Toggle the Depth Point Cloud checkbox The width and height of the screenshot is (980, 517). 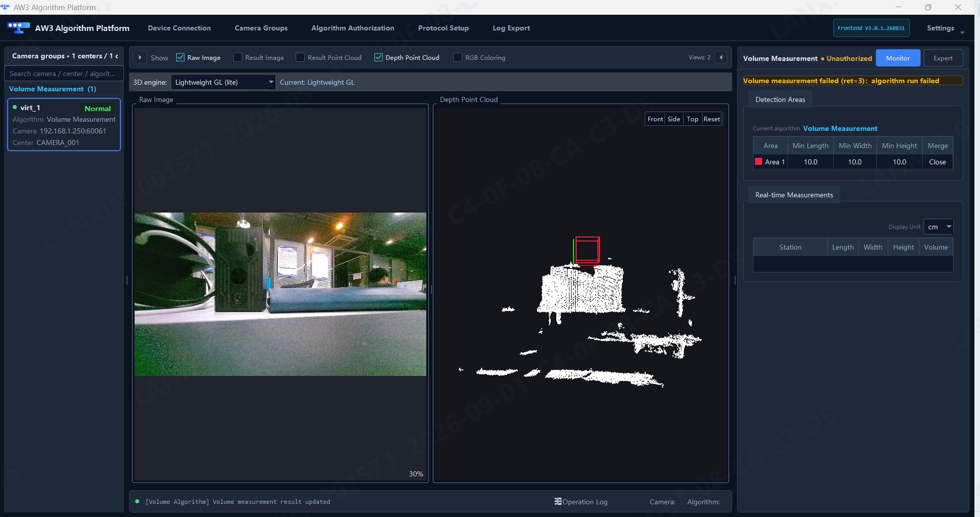(378, 57)
